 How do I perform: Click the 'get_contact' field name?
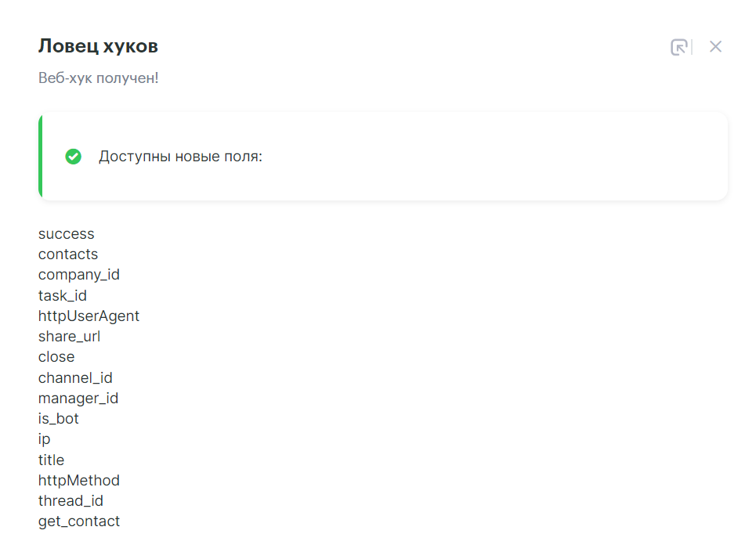[79, 521]
